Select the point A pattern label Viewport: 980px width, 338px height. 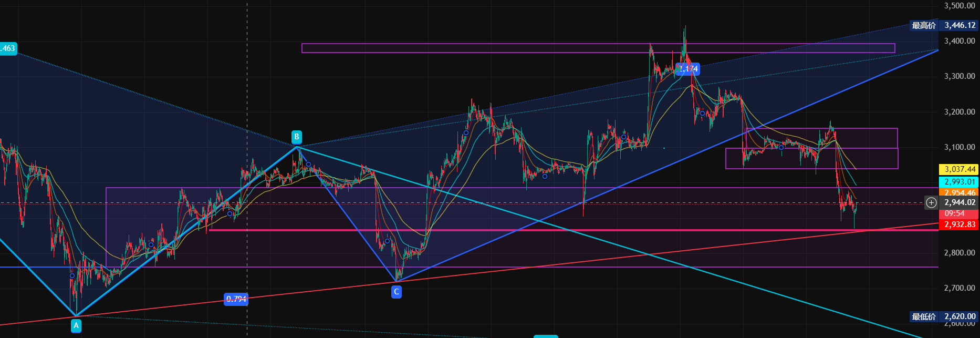pos(76,326)
